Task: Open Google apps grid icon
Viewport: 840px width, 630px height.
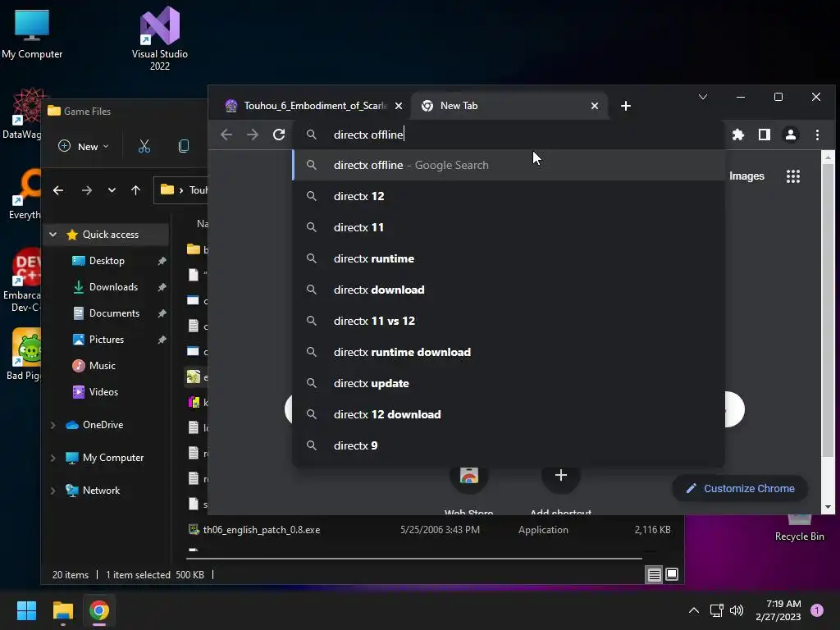Action: [x=793, y=176]
